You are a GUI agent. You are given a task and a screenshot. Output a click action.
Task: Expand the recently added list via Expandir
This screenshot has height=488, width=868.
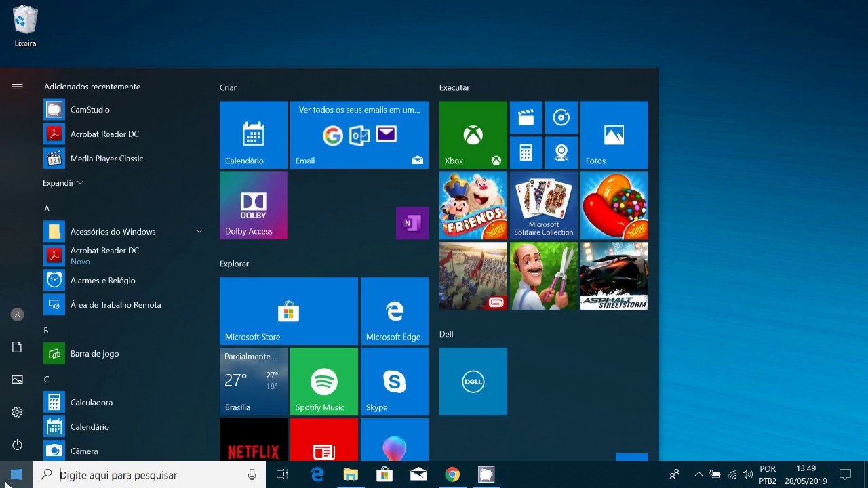62,183
